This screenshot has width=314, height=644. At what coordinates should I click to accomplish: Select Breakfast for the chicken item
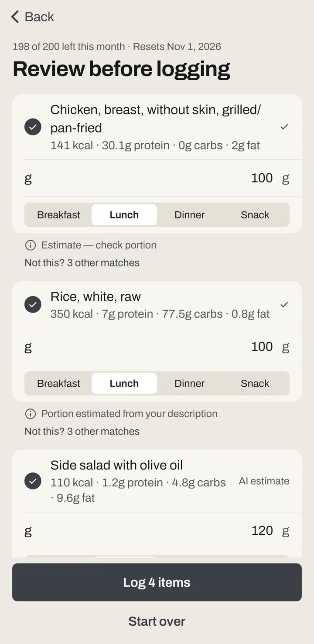(x=58, y=215)
